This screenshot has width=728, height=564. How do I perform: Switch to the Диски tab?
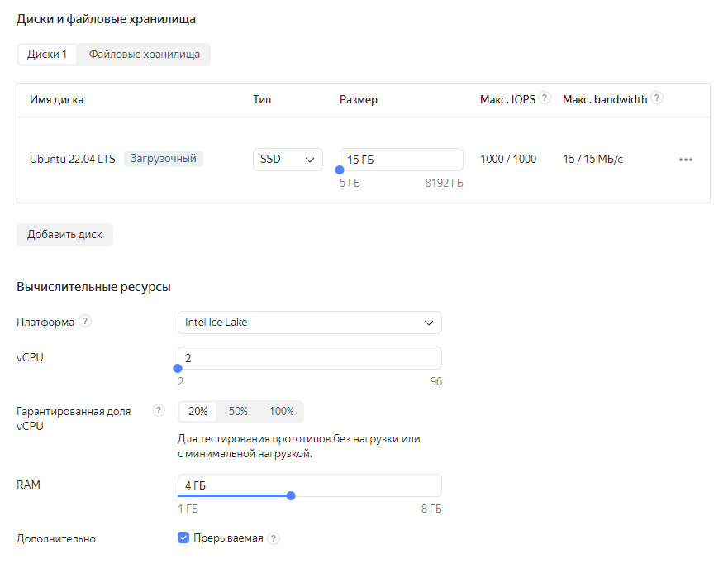[47, 55]
